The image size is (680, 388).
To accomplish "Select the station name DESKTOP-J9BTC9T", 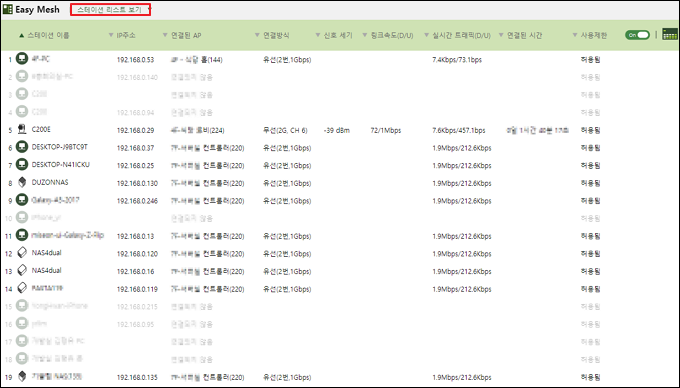I will pos(59,147).
